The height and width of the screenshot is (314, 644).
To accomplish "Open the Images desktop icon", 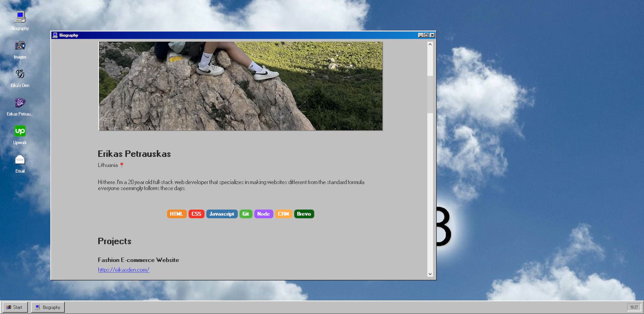I will tap(20, 46).
